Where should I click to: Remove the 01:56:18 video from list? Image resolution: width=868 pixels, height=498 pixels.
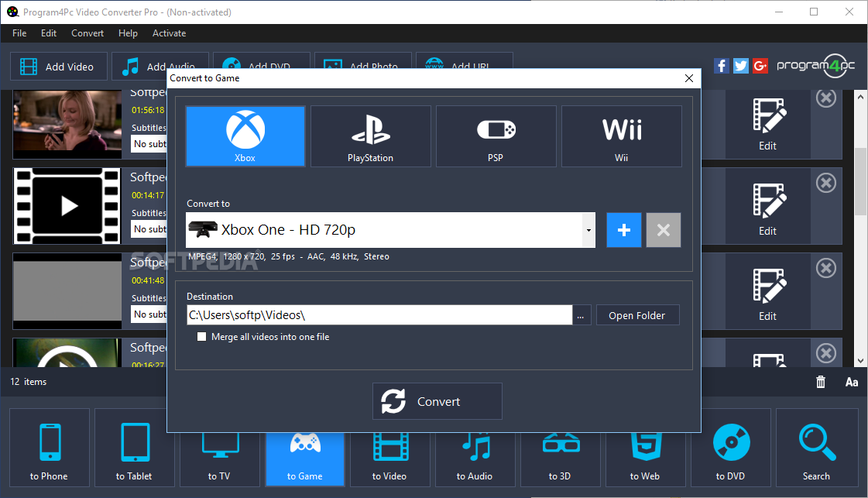point(826,98)
